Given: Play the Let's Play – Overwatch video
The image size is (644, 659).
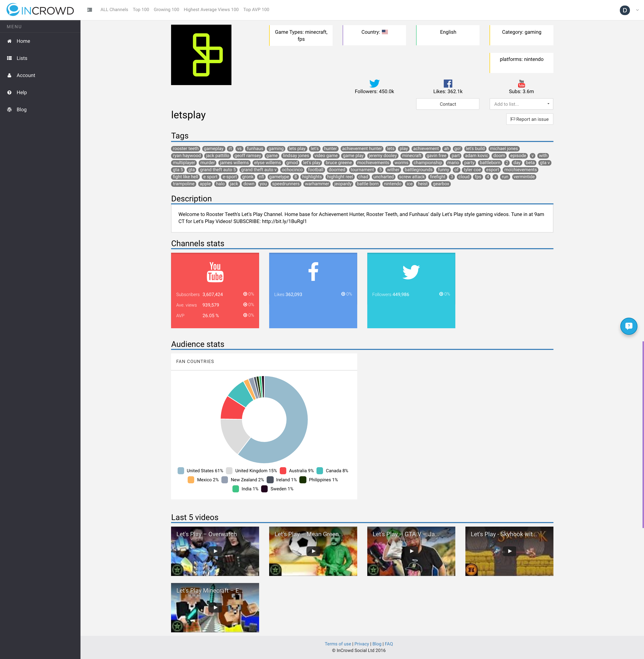Looking at the screenshot, I should [x=215, y=551].
